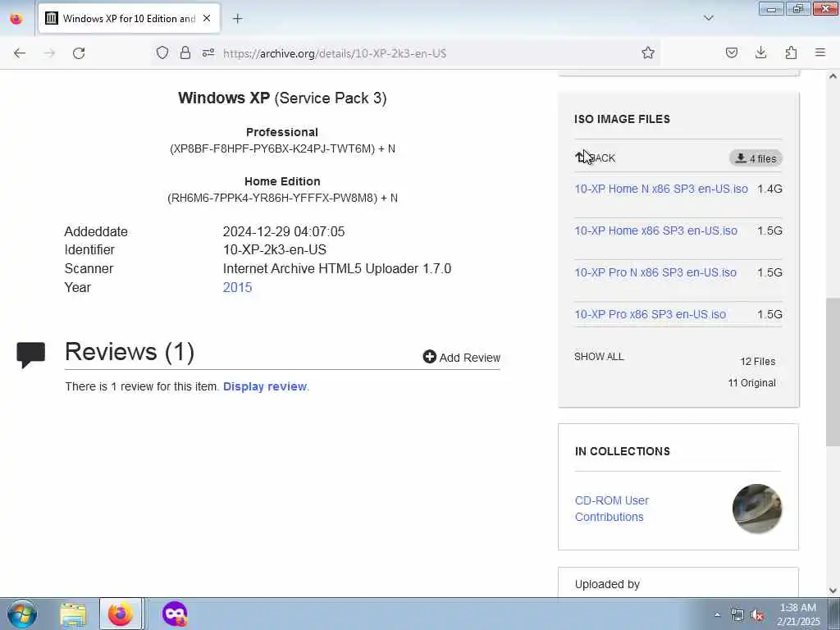Image resolution: width=840 pixels, height=630 pixels.
Task: Click the Firefox taskbar icon
Action: click(121, 614)
